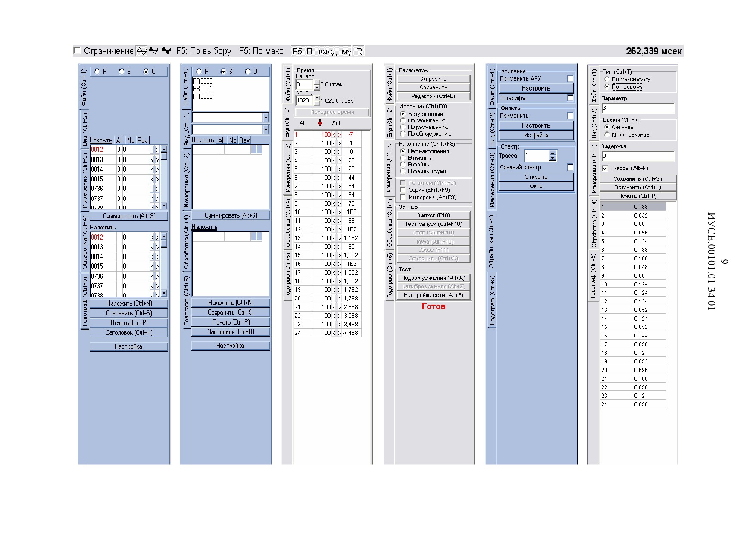Click the > arrow in gain row 10
This screenshot has width=756, height=534.
[339, 212]
